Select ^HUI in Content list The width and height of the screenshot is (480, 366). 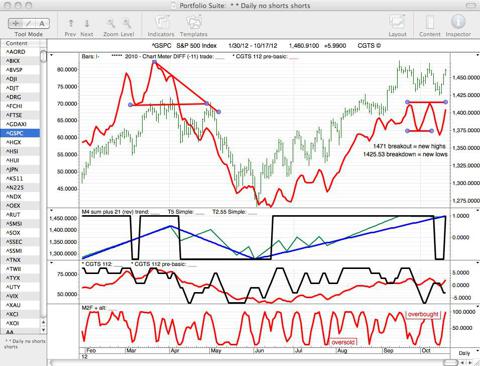[20, 160]
